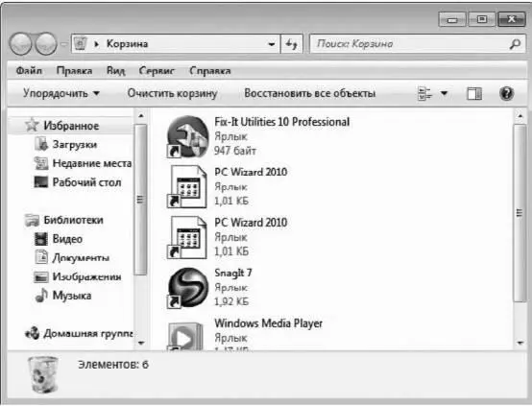Click Восстановить все объекты button
The height and width of the screenshot is (406, 532).
pos(310,93)
